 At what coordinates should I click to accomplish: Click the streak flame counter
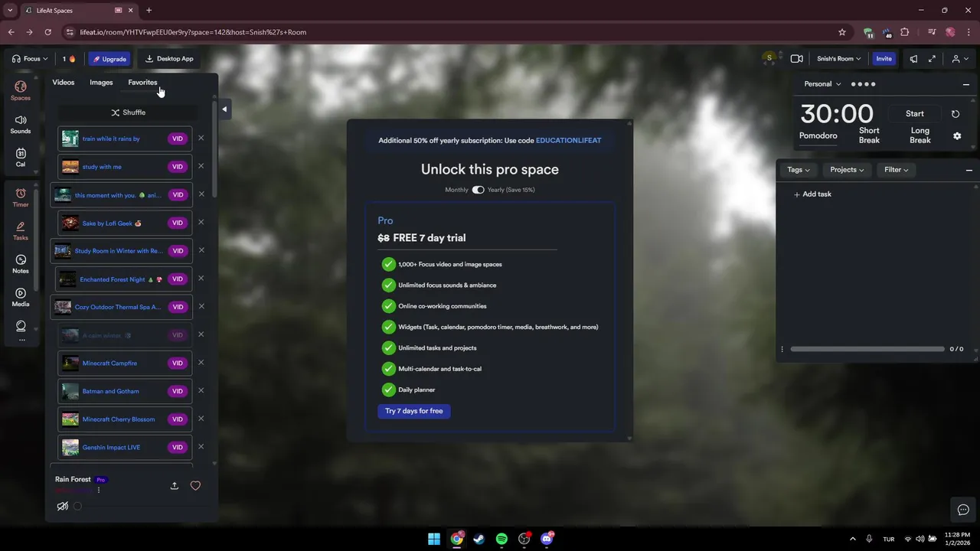(x=69, y=59)
